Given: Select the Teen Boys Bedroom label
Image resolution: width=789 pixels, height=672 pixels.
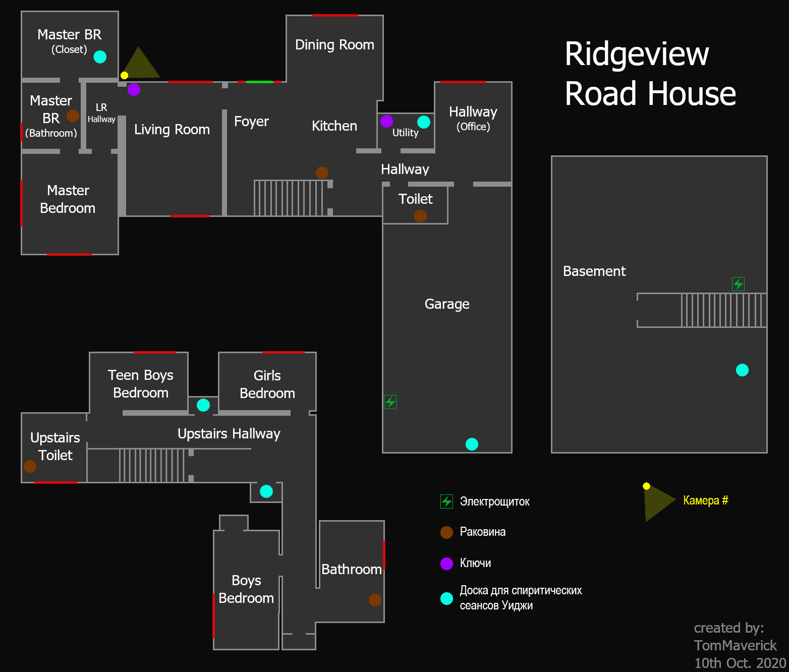Looking at the screenshot, I should 141,384.
